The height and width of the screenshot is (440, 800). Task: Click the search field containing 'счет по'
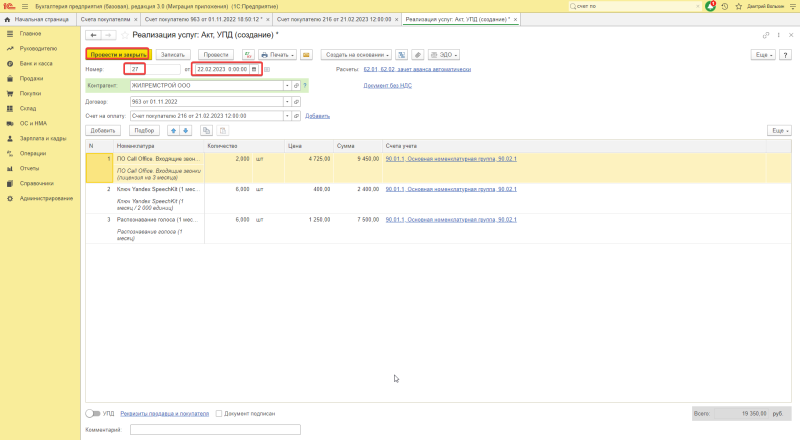(x=633, y=6)
